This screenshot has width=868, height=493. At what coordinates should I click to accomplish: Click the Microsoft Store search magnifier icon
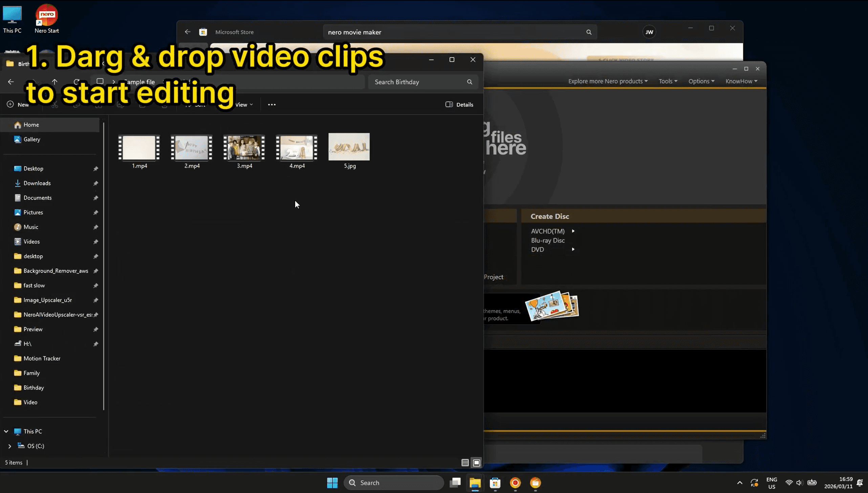pos(589,32)
